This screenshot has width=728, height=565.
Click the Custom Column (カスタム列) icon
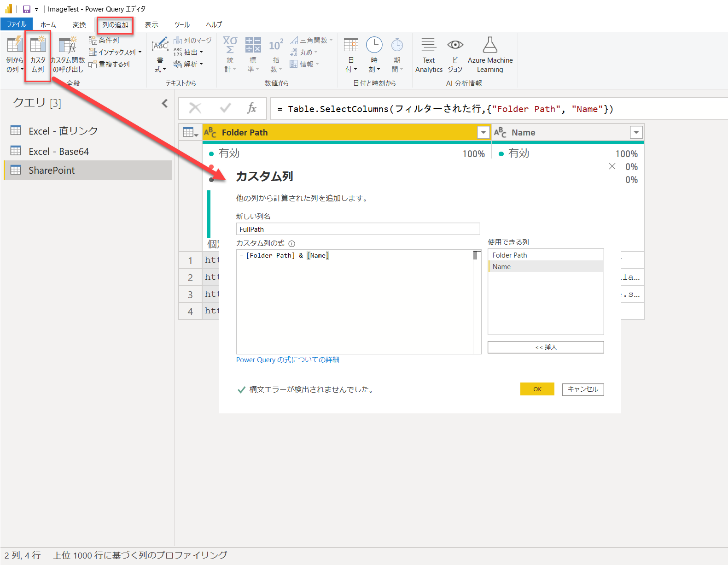pyautogui.click(x=38, y=54)
